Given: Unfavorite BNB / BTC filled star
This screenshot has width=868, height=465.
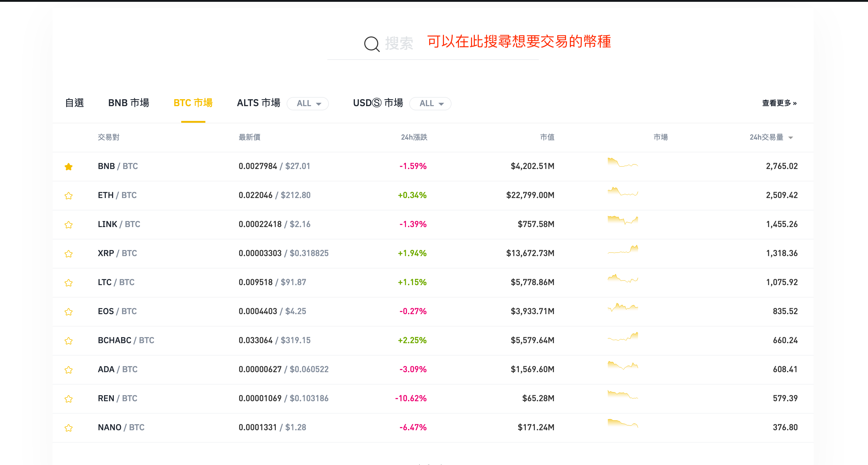Looking at the screenshot, I should [x=69, y=167].
